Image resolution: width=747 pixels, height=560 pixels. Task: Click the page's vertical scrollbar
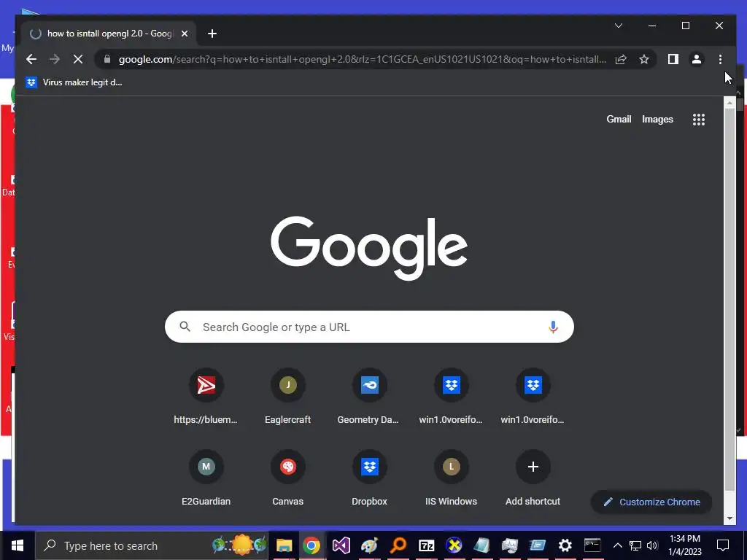[x=729, y=299]
